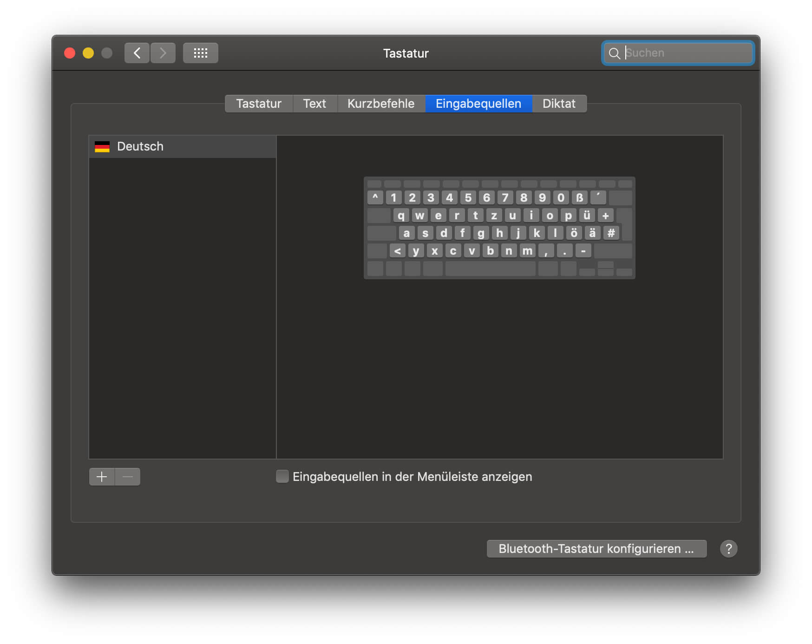The width and height of the screenshot is (812, 644).
Task: Click the ü key on keyboard preview
Action: point(587,216)
